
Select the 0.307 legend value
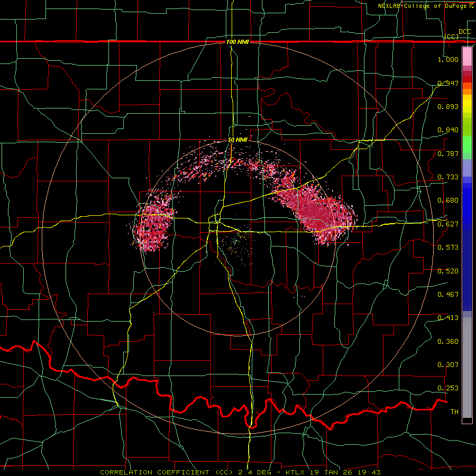tap(448, 365)
